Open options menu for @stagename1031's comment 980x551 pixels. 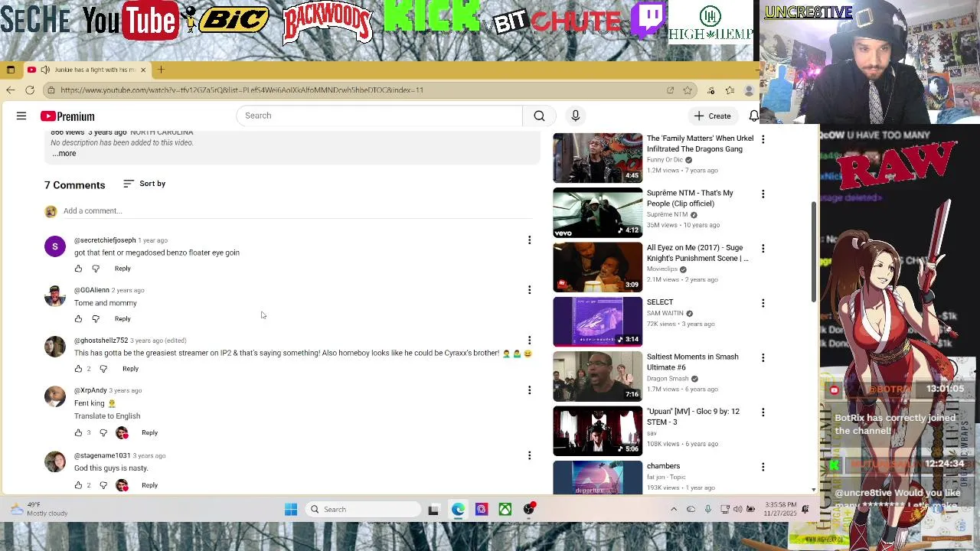tap(529, 455)
